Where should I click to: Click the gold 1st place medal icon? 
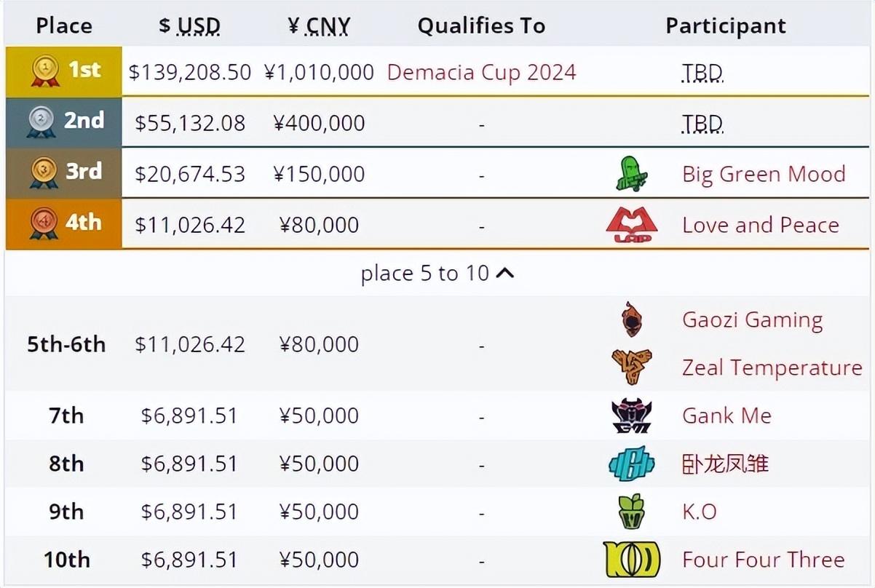point(45,71)
